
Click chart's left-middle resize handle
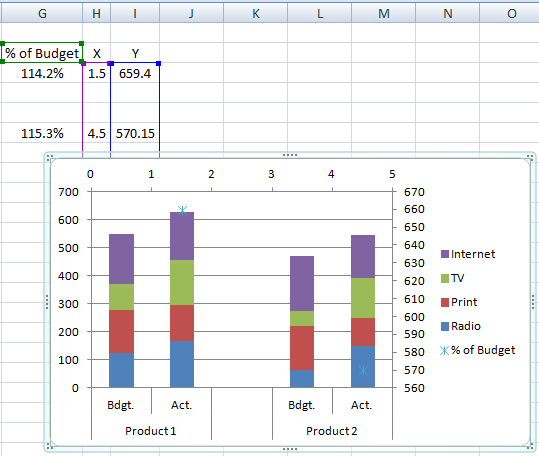47,302
